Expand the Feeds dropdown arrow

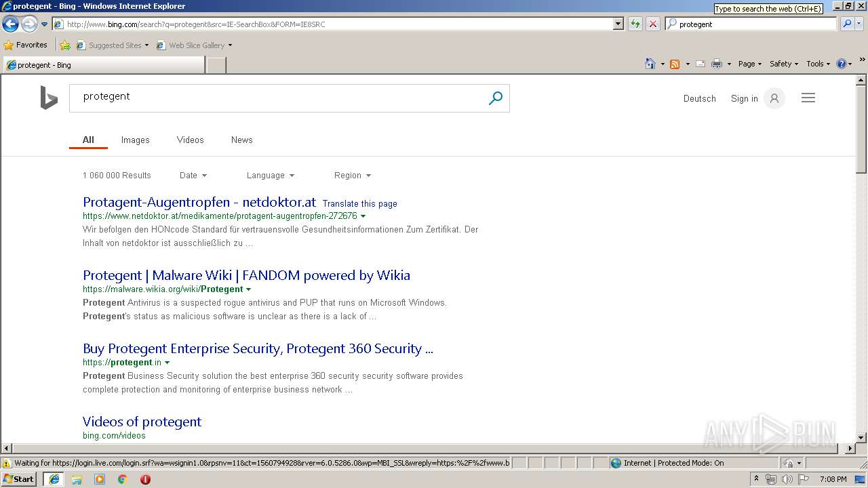pos(687,64)
